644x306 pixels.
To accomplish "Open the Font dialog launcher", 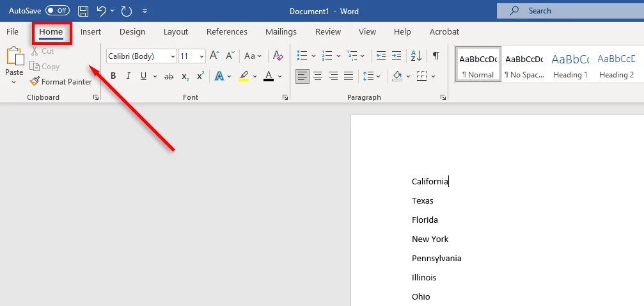I will (285, 97).
